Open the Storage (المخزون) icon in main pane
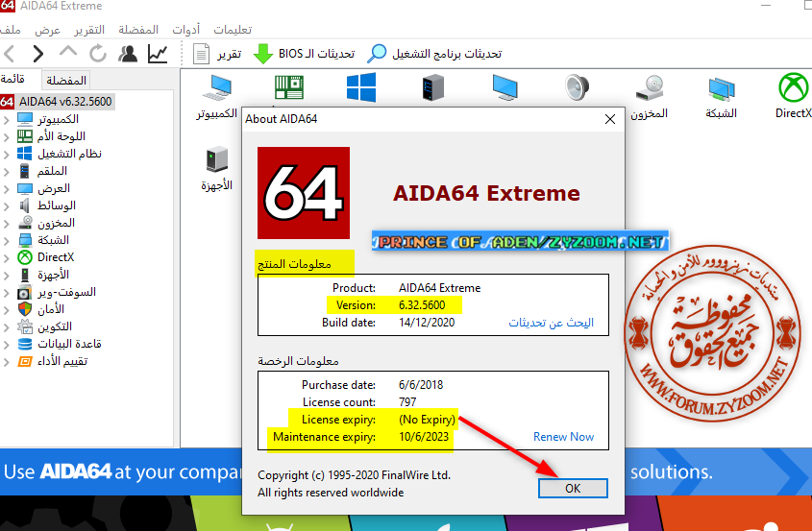The image size is (812, 531). click(x=649, y=97)
